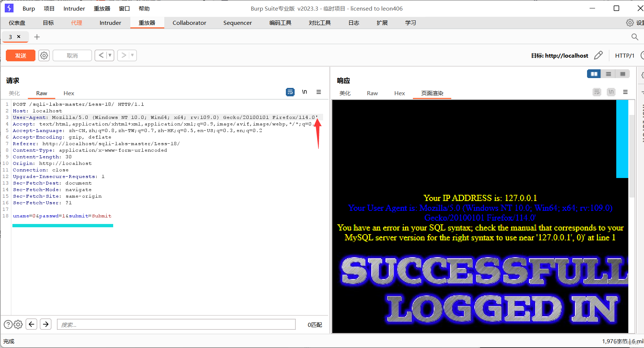Click the search magnifier icon in the tab bar
644x348 pixels.
click(x=635, y=37)
